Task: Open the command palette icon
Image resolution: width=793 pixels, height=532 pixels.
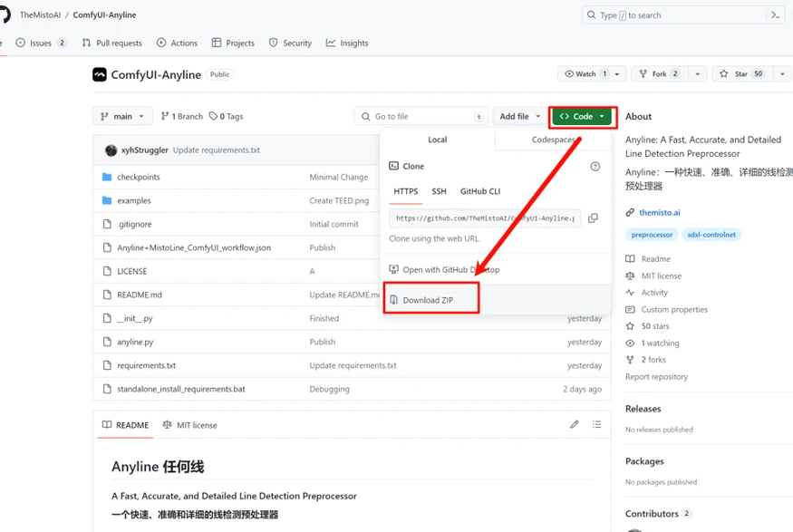Action: coord(775,15)
